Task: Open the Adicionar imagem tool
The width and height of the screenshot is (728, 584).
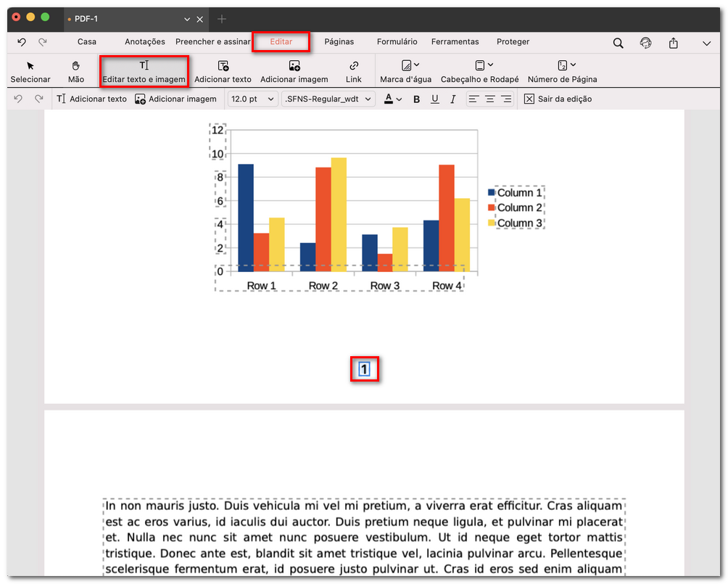Action: click(x=294, y=70)
